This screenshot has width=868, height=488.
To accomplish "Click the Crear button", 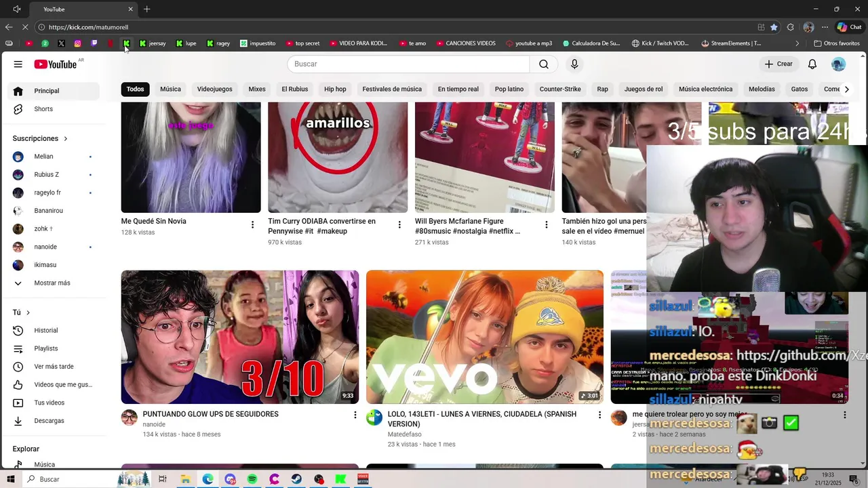I will coord(778,64).
